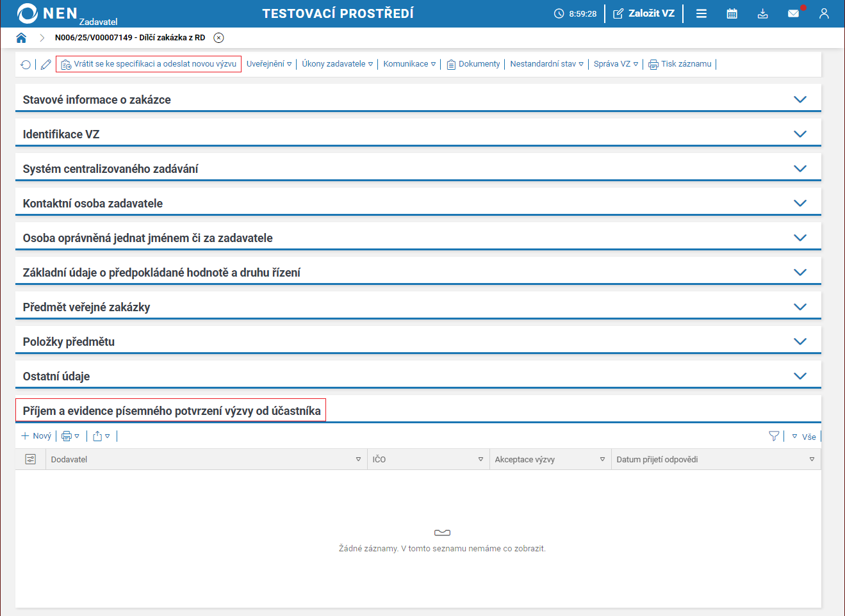Open the messages envelope icon
845x616 pixels.
click(x=793, y=13)
